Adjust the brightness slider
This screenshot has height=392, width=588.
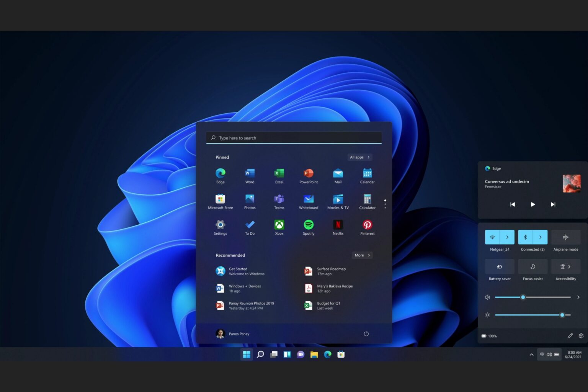(x=532, y=315)
